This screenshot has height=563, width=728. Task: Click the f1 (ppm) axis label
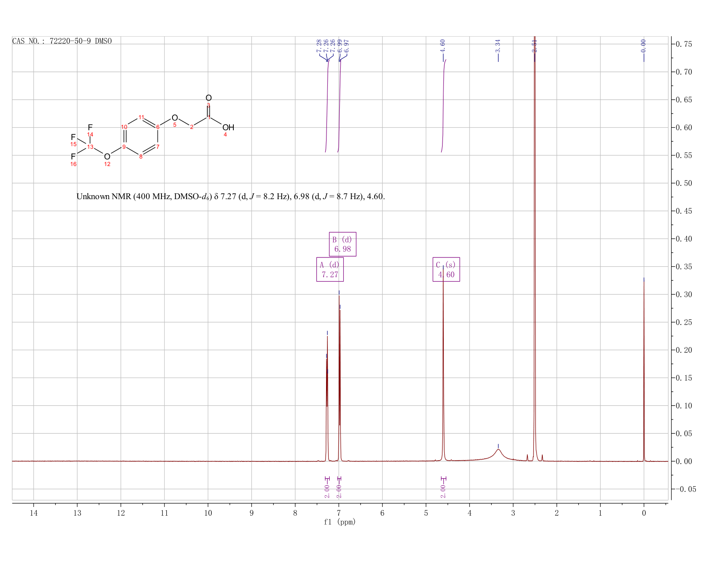pyautogui.click(x=339, y=522)
